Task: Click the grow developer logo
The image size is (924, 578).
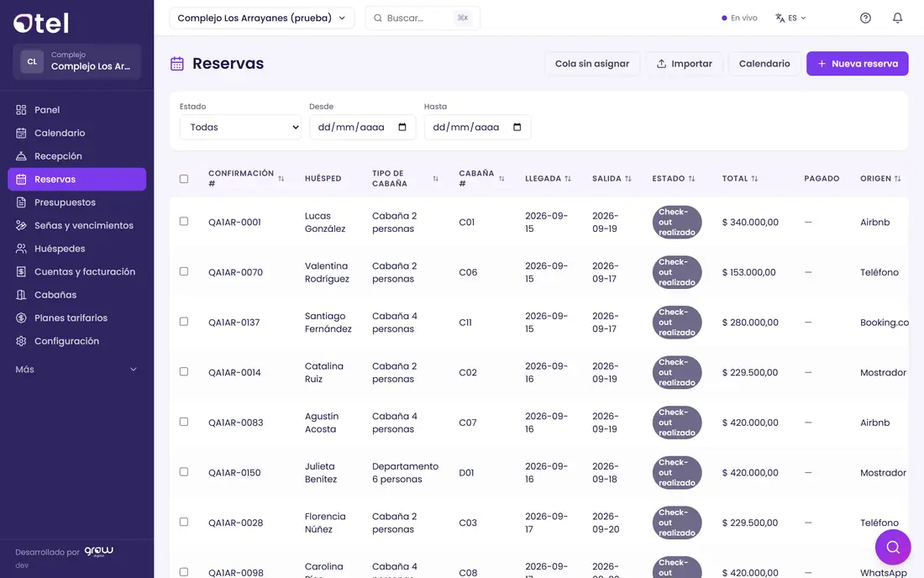Action: 98,551
